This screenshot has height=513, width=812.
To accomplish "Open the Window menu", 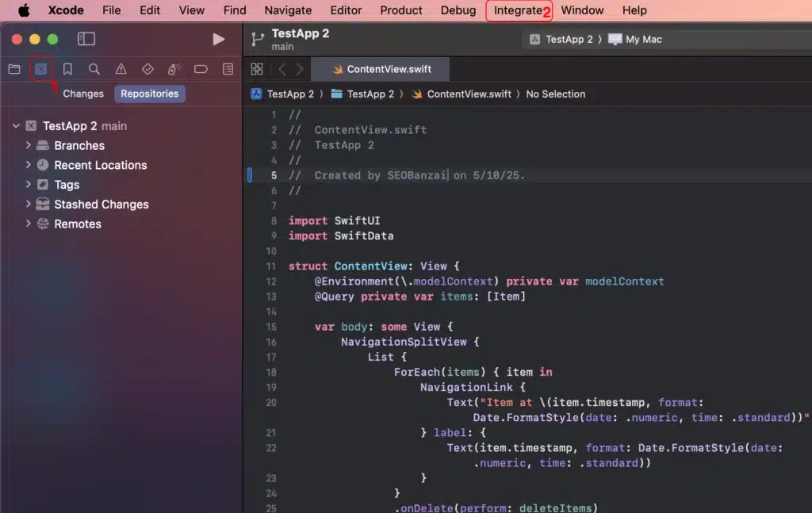I will point(582,10).
